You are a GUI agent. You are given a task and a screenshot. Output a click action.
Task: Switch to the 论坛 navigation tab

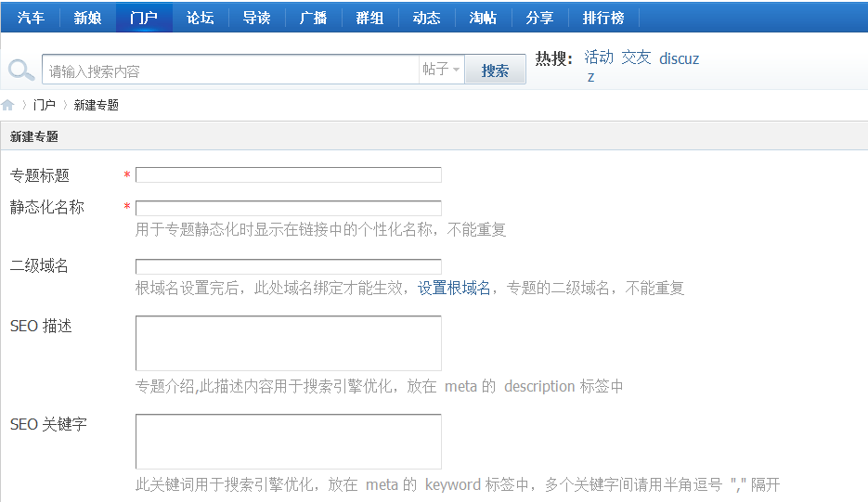click(x=200, y=18)
